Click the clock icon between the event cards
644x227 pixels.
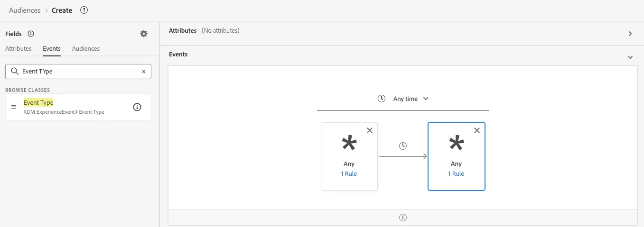click(403, 146)
